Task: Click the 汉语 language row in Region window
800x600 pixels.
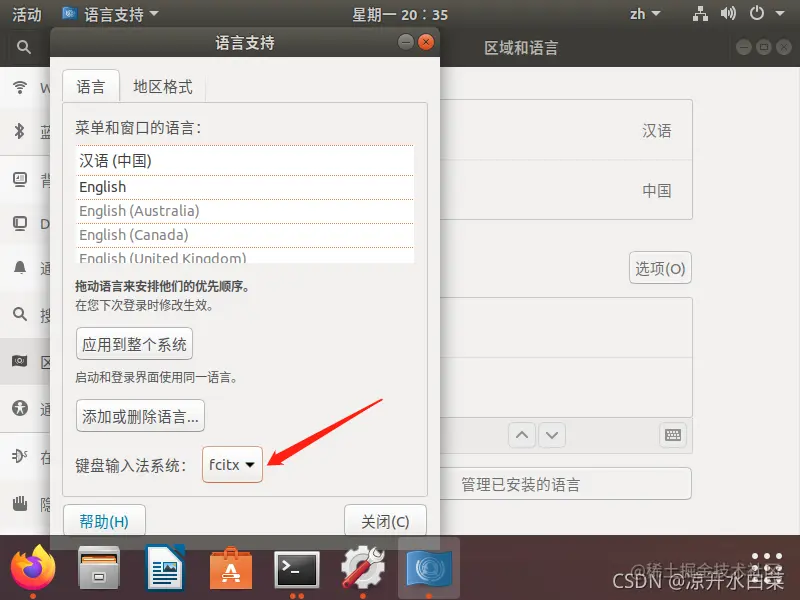Action: pyautogui.click(x=566, y=131)
